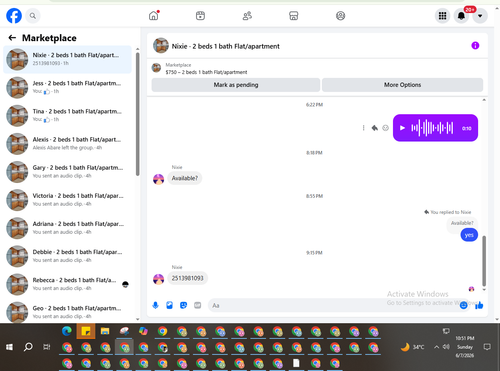Open the Marketplace storefront tab
This screenshot has width=500, height=371.
[x=294, y=16]
